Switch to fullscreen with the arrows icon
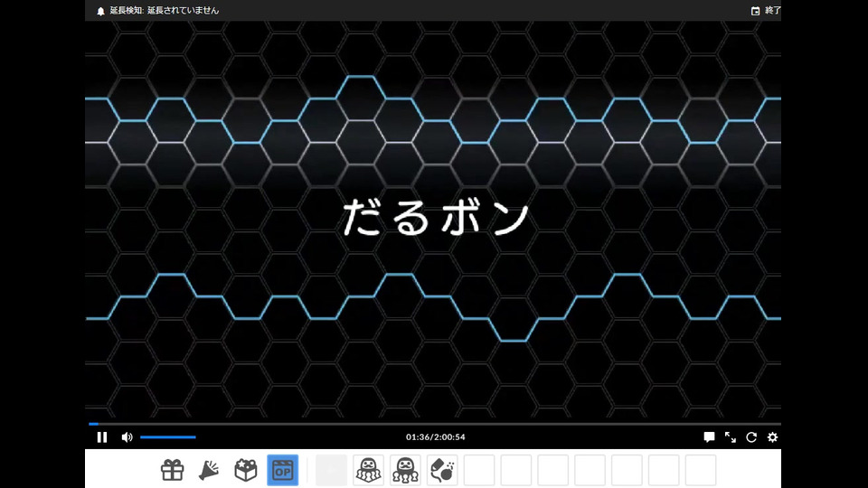Screen dimensions: 868x488 (731, 437)
